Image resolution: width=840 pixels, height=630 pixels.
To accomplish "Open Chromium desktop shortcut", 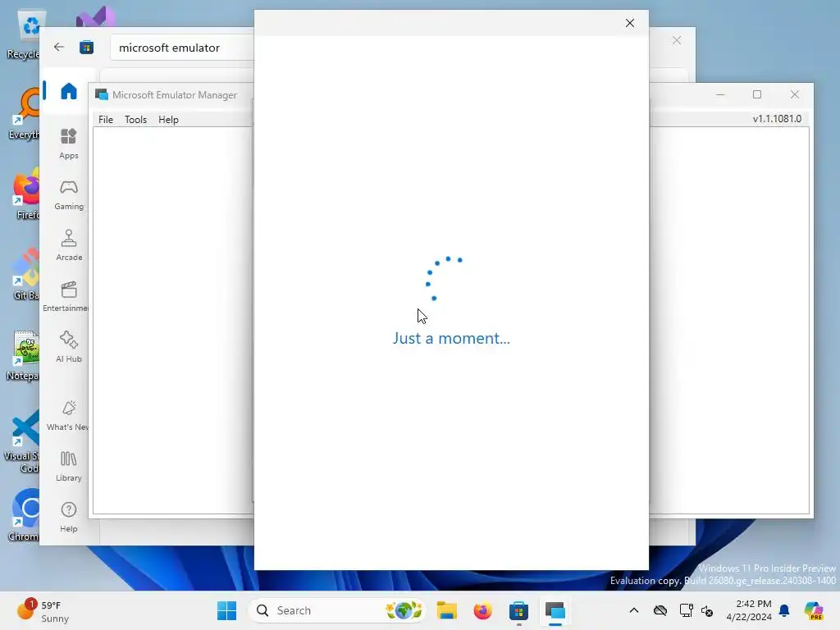I will 24,515.
